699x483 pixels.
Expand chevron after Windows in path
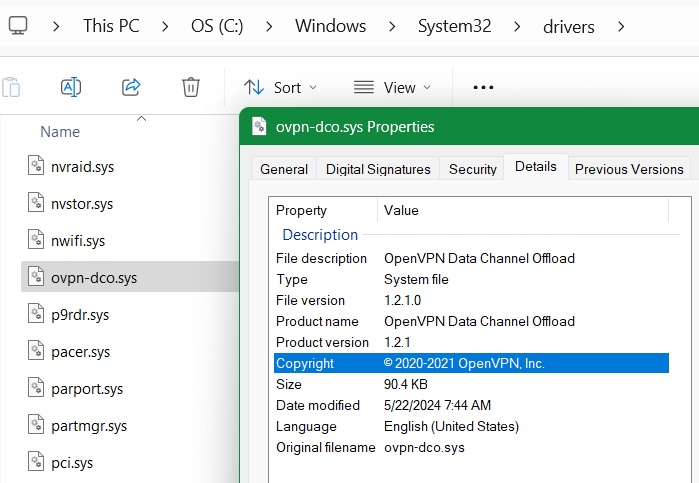pyautogui.click(x=392, y=26)
